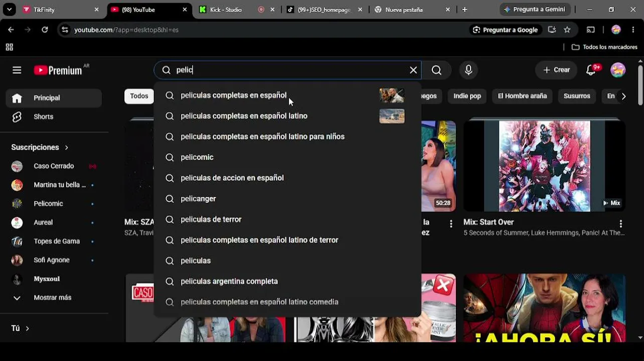
Task: Submit search with the magnifier button
Action: tap(436, 70)
